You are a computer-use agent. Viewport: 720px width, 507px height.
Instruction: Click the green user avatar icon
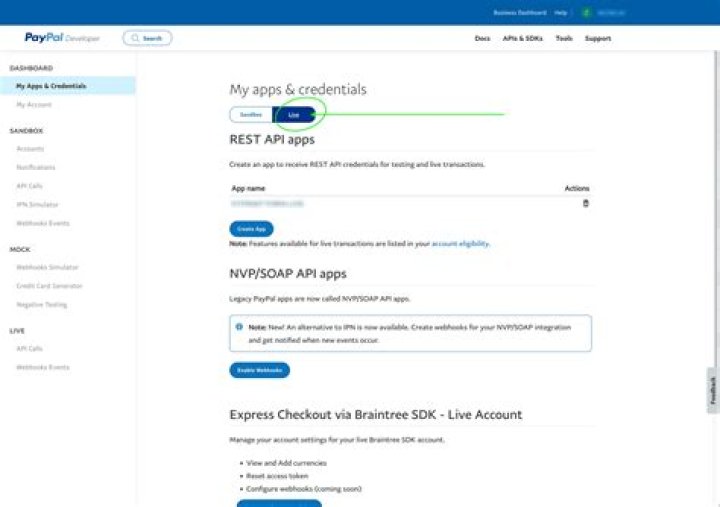click(586, 12)
